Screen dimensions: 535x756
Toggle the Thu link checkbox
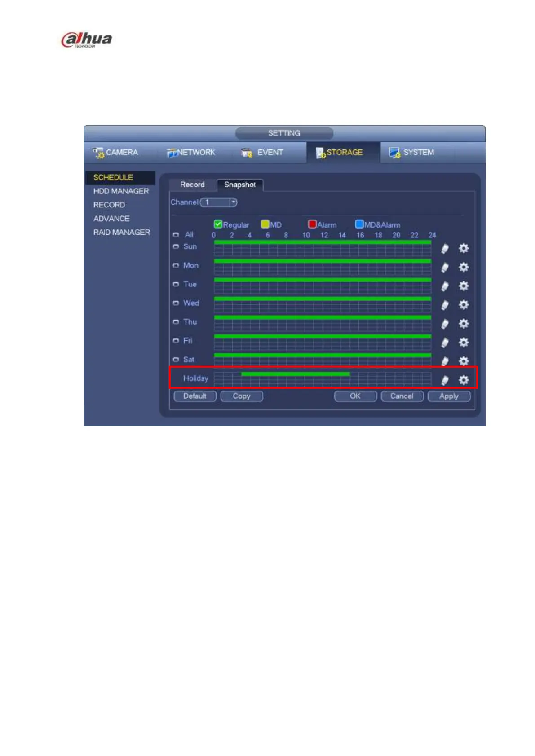point(176,322)
